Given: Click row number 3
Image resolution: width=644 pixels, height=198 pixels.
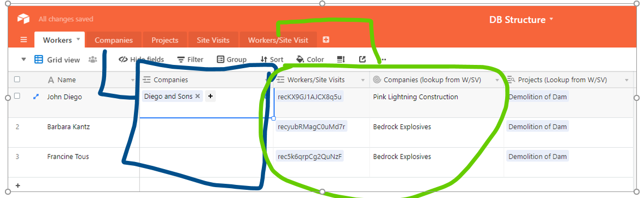Looking at the screenshot, I should 17,157.
